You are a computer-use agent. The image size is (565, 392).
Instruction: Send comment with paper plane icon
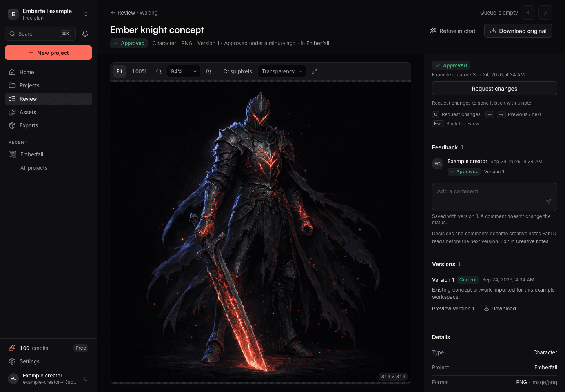(x=548, y=201)
